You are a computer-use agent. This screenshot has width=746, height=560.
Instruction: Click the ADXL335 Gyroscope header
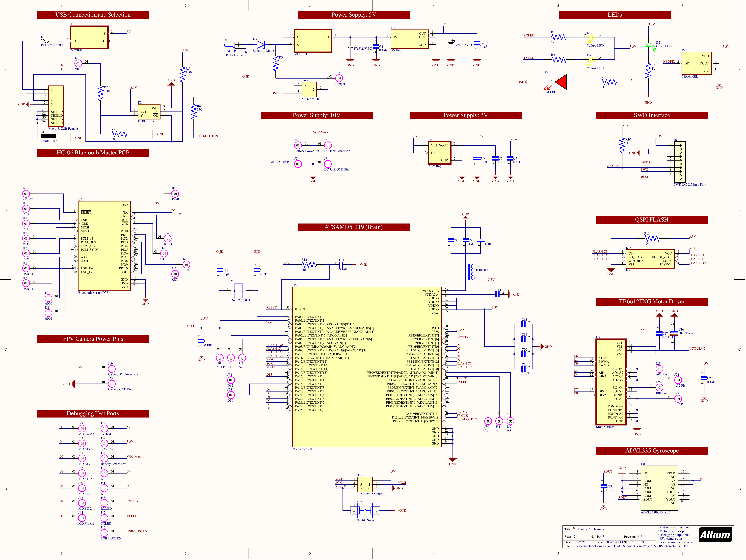[x=652, y=451]
